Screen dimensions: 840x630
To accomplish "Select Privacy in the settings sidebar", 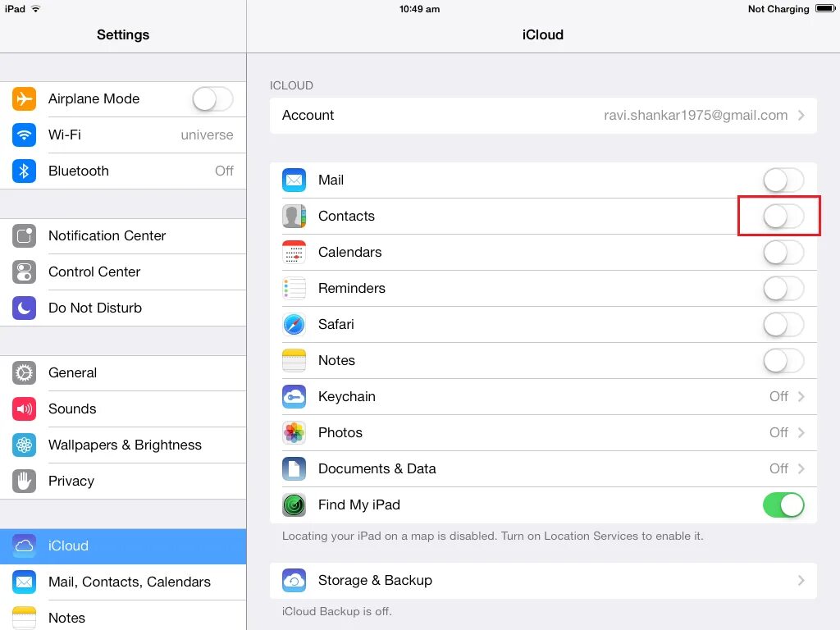I will click(123, 481).
